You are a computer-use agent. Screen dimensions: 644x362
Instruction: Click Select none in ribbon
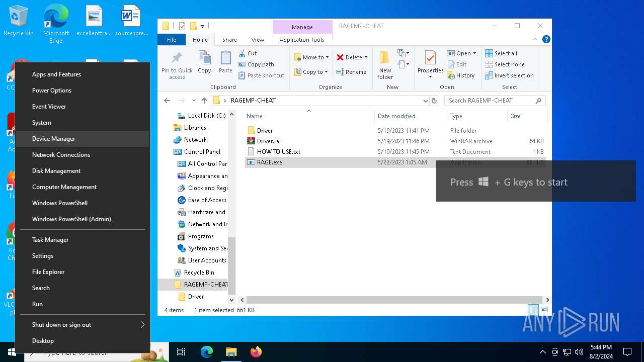pos(505,64)
